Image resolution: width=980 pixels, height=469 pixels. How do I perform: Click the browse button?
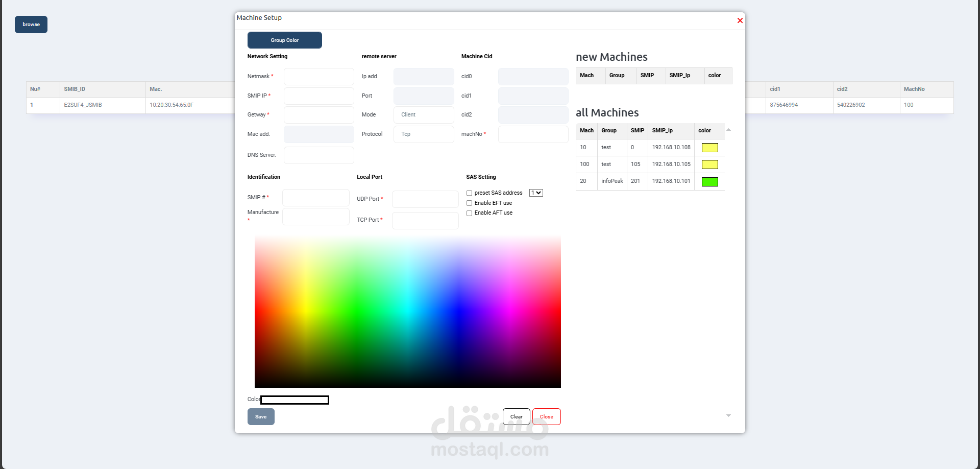point(31,25)
